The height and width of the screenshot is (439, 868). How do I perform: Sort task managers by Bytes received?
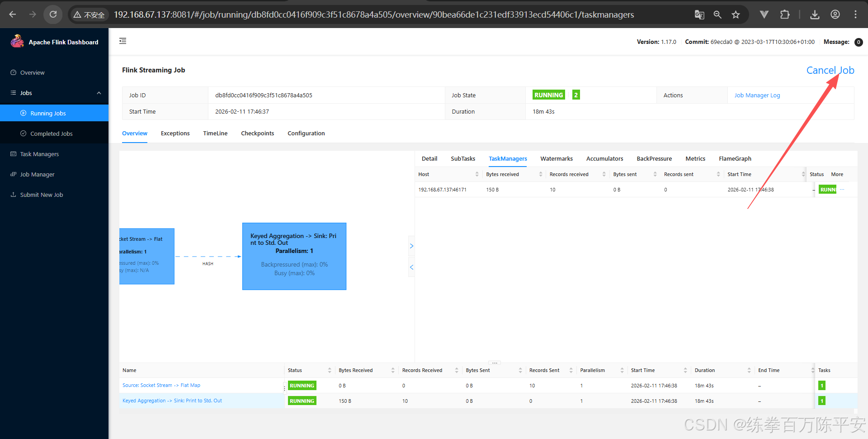coord(541,174)
